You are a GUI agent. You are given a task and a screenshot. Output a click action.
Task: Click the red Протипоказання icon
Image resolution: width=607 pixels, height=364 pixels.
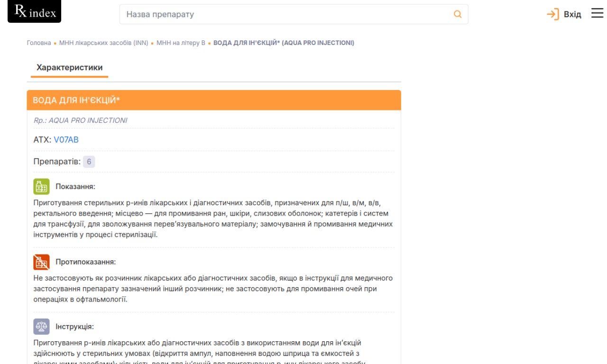(x=41, y=262)
